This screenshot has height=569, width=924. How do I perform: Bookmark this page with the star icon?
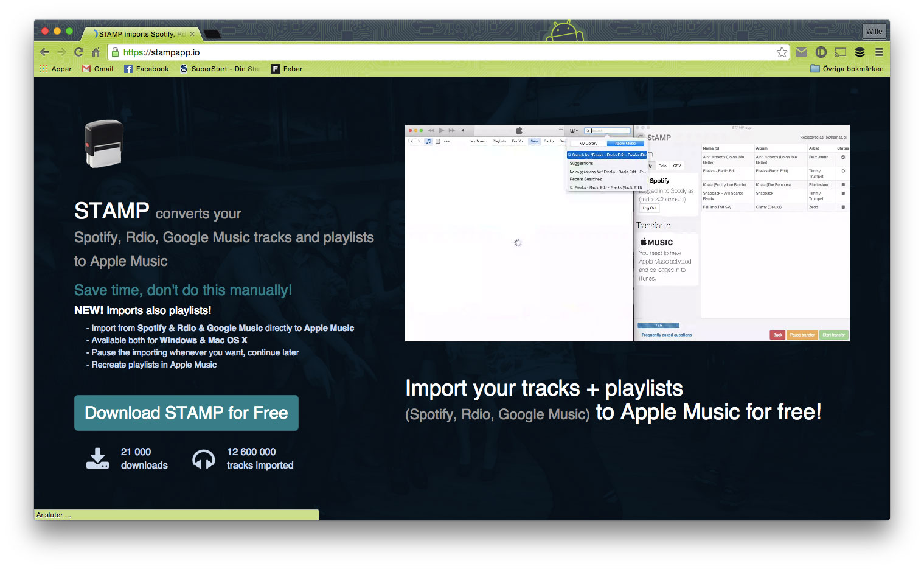[782, 52]
